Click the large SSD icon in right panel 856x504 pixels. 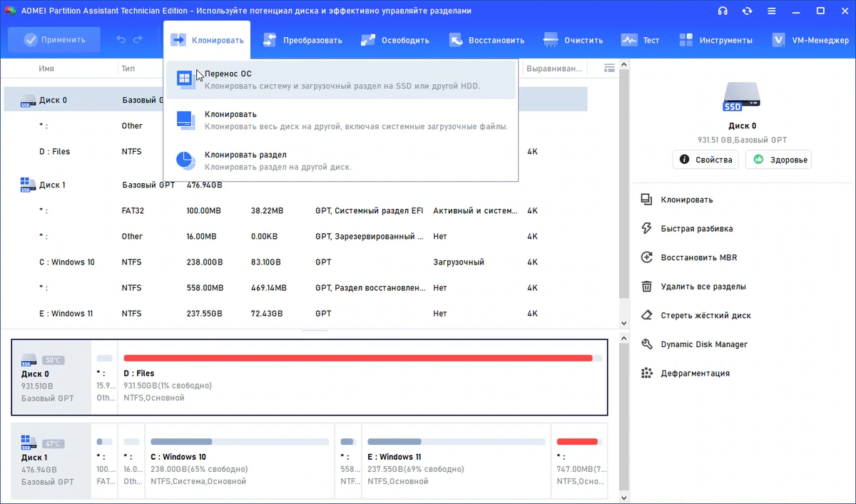tap(743, 97)
